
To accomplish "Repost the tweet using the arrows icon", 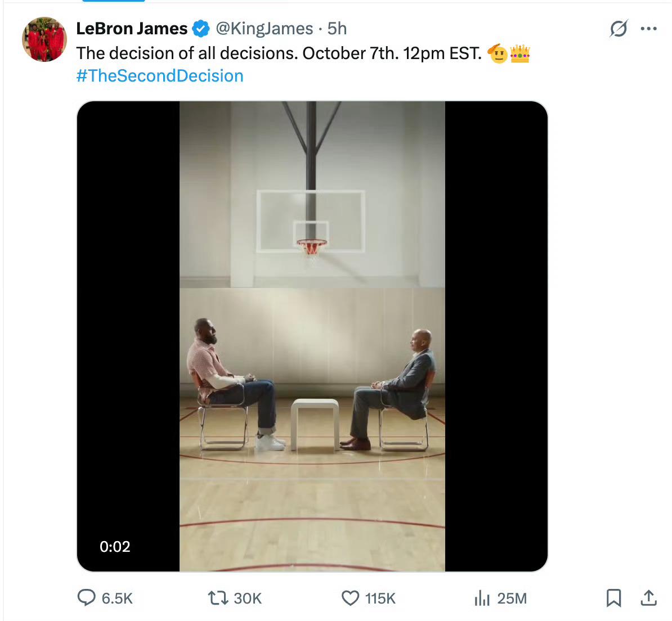I will [x=218, y=598].
